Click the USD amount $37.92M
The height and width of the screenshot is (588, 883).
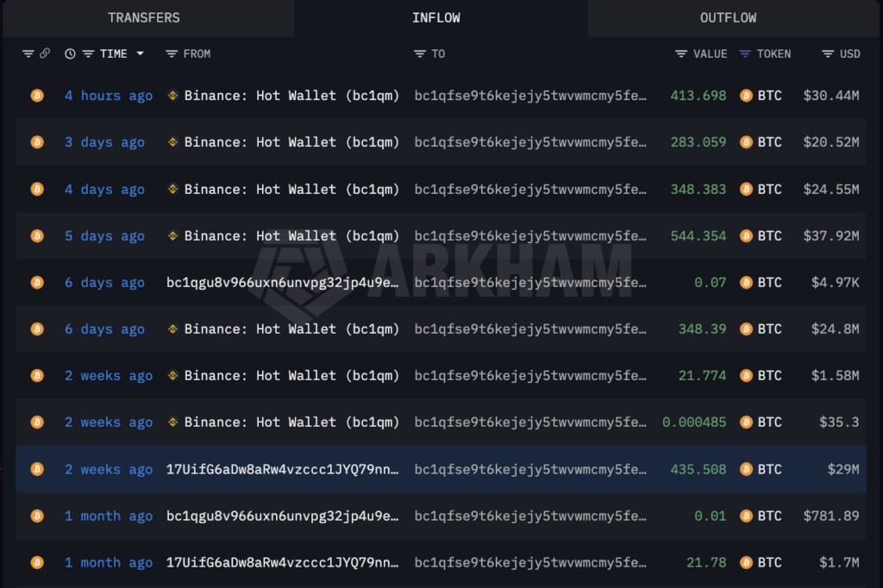(831, 236)
